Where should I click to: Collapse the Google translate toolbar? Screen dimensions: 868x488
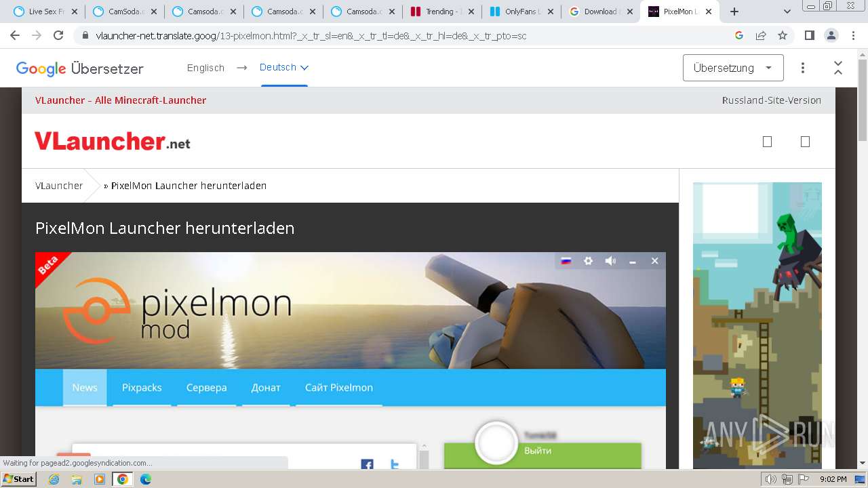click(838, 68)
